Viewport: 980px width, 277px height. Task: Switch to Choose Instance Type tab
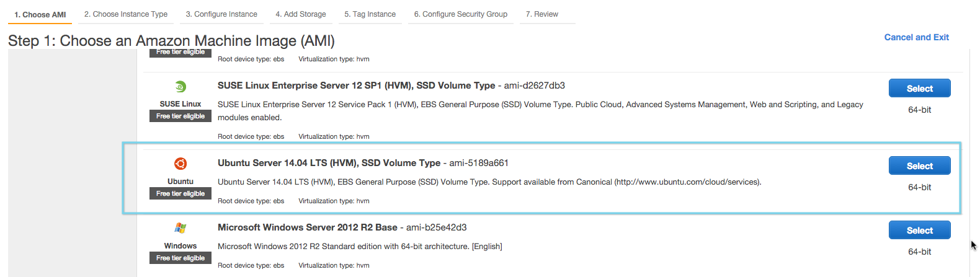(x=126, y=14)
